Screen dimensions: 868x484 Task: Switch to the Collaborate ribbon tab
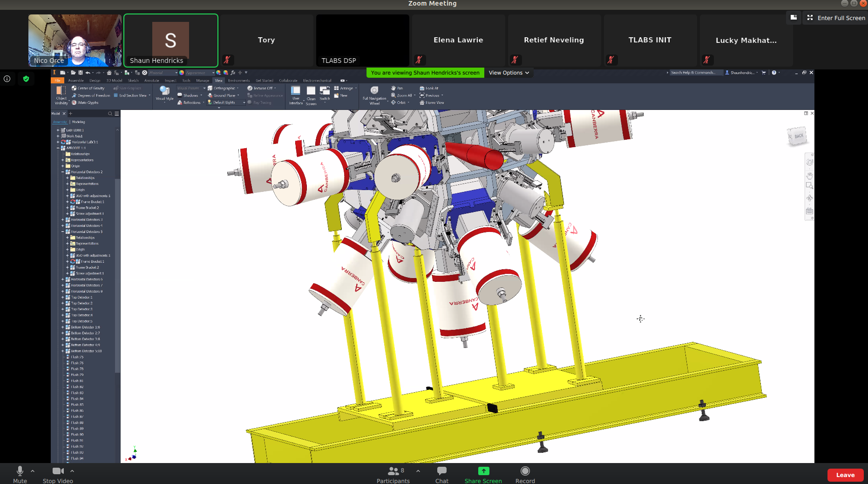pyautogui.click(x=288, y=81)
